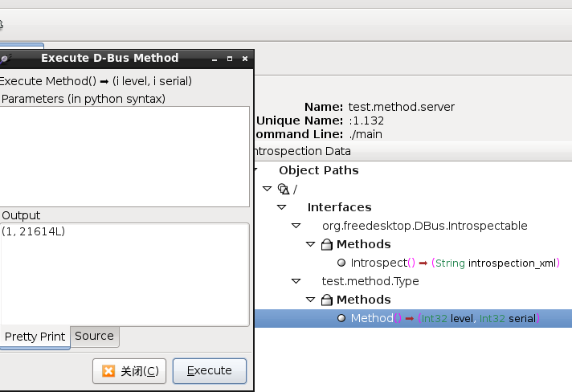Click Execute Method() signature text in dialog
Image resolution: width=572 pixels, height=392 pixels.
[96, 81]
